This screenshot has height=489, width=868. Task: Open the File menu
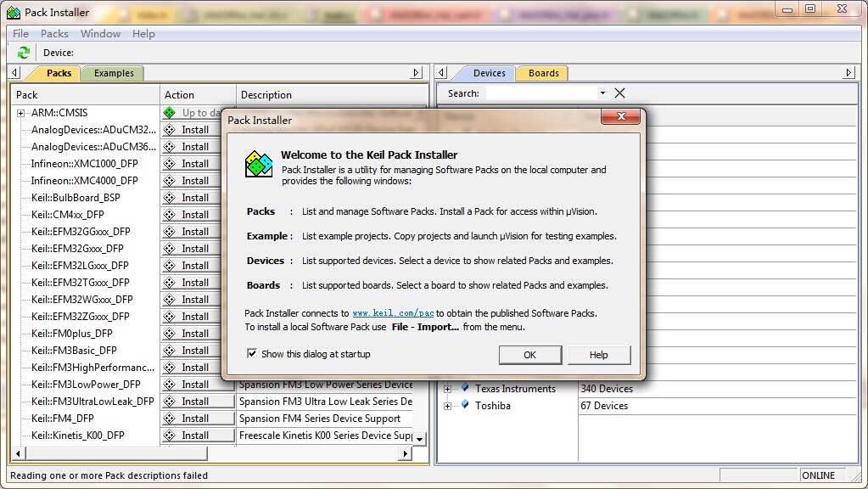(20, 34)
